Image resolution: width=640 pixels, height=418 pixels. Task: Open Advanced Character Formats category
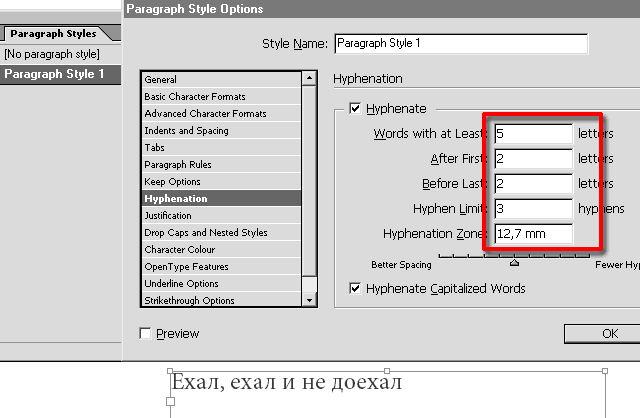tap(221, 113)
